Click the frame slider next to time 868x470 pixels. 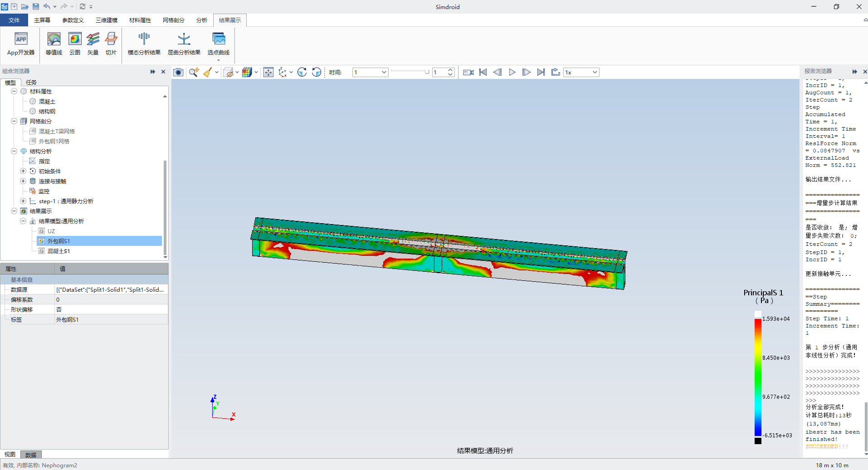point(410,72)
